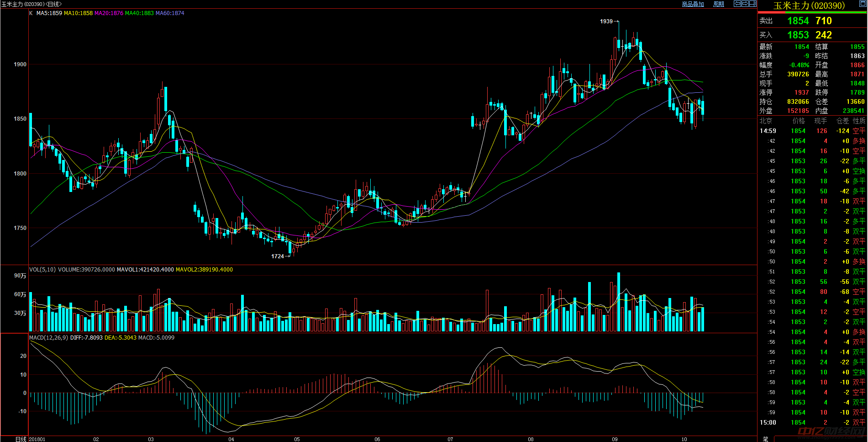This screenshot has height=442, width=868.
Task: Click the chart title 玉米主力 (020390)<日线>
Action: point(32,4)
